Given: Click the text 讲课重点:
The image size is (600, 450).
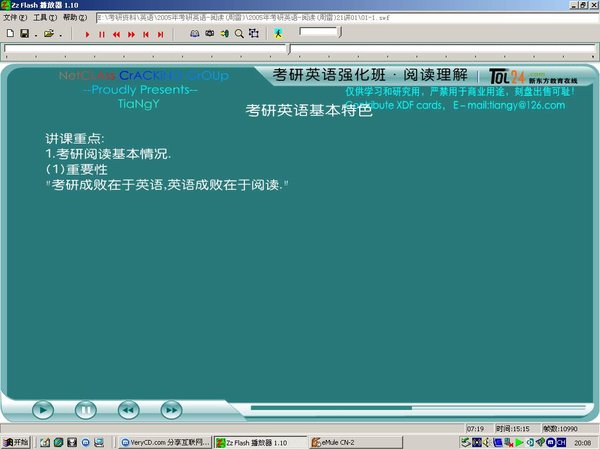Looking at the screenshot, I should (x=75, y=138).
